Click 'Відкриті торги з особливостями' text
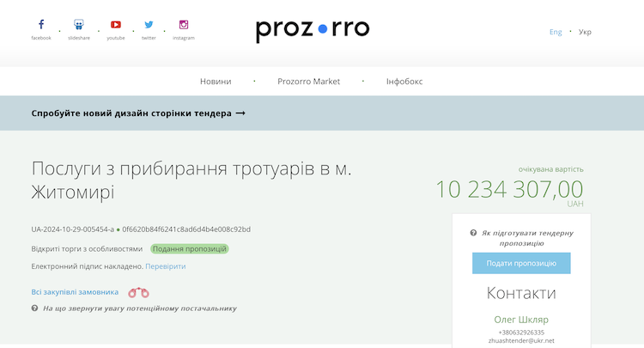The width and height of the screenshot is (644, 348). click(x=87, y=249)
